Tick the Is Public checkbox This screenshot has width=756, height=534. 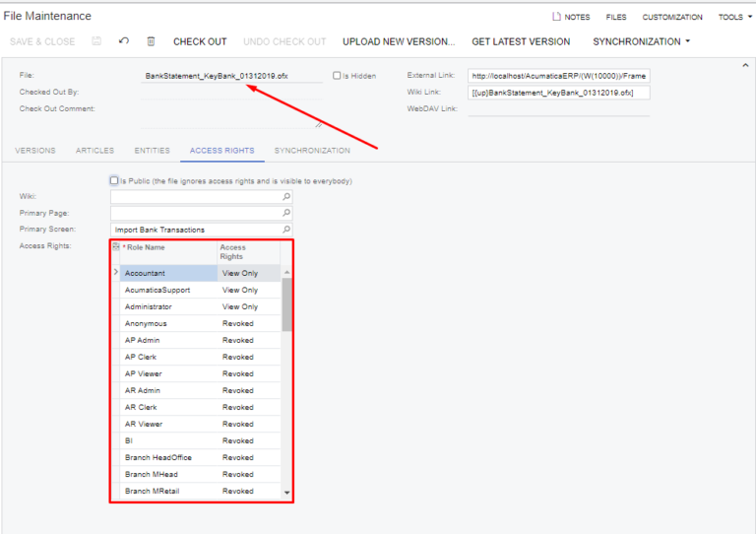(114, 180)
